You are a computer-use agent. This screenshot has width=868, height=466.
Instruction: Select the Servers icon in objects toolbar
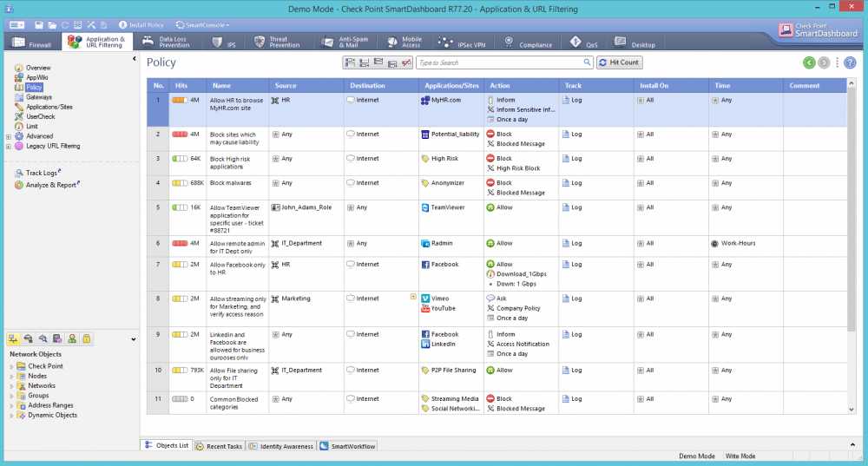57,338
